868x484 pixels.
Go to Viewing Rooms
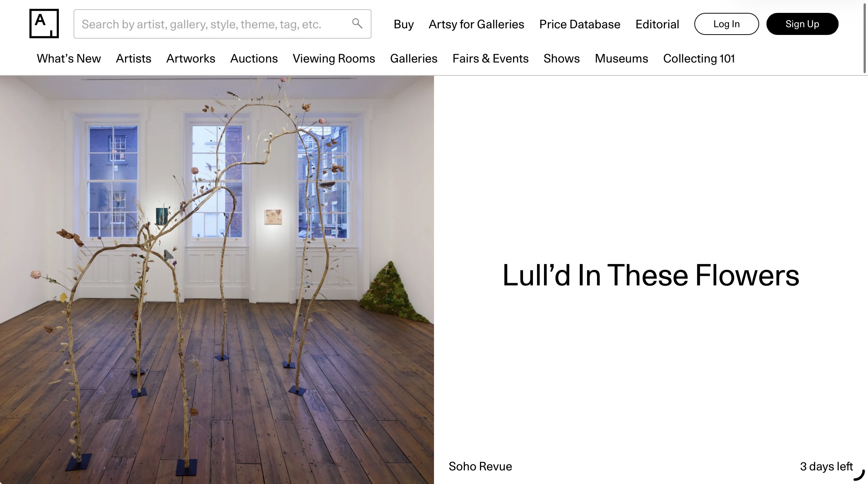tap(334, 58)
